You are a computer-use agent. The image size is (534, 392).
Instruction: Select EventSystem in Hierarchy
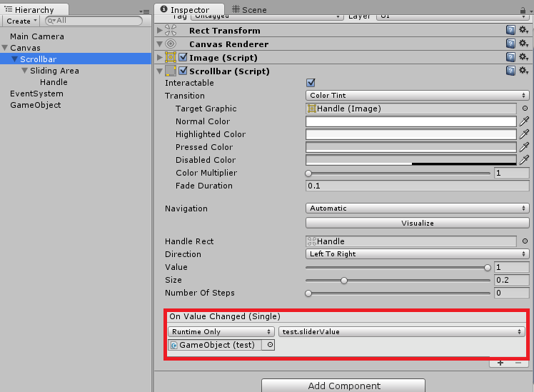pos(36,94)
